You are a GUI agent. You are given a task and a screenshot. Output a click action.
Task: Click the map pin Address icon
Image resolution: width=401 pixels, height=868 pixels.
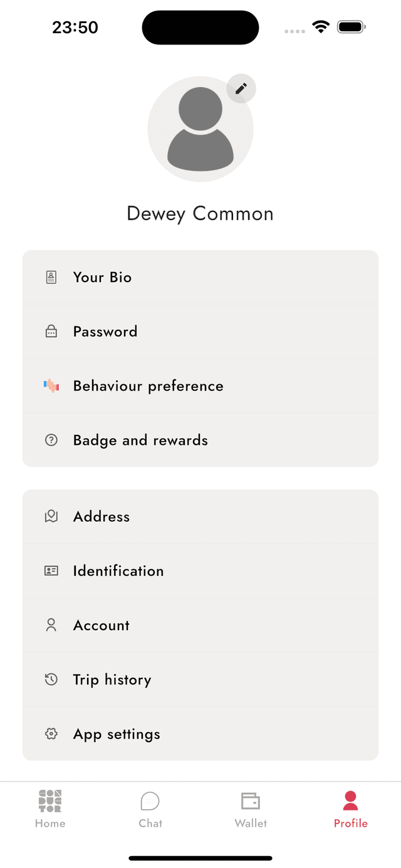coord(51,516)
